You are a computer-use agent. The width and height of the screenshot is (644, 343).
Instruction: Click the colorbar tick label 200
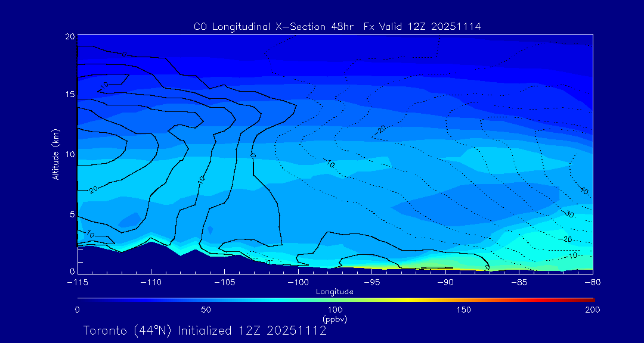593,310
